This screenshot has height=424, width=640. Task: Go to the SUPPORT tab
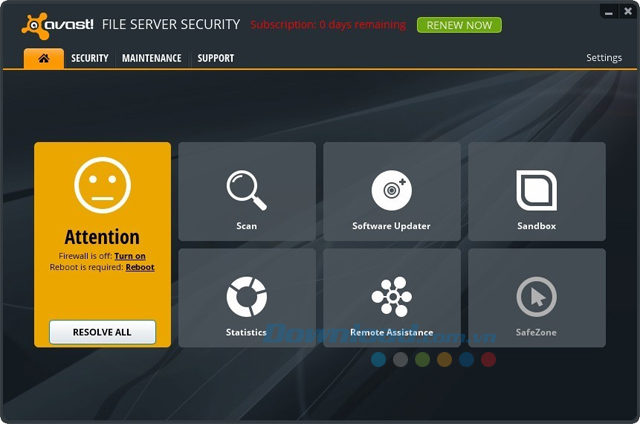click(215, 58)
